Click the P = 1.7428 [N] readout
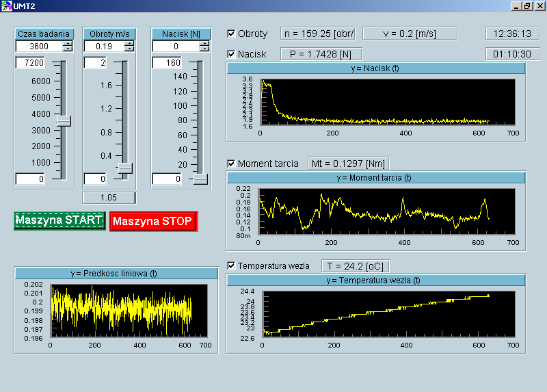 (321, 54)
